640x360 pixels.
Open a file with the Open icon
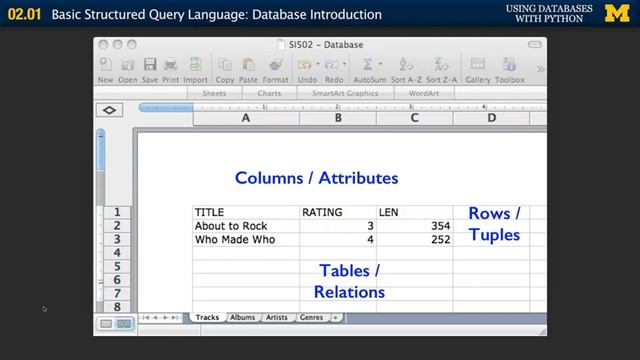click(128, 64)
